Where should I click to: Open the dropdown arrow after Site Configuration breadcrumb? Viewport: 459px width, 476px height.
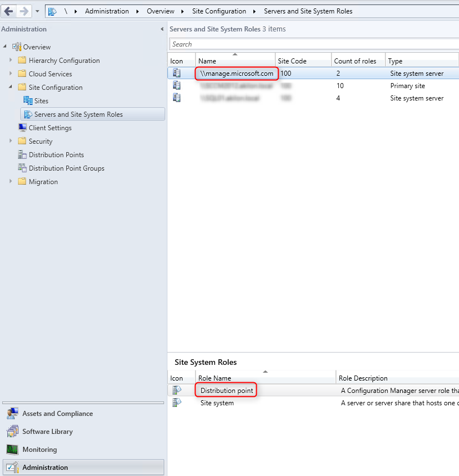[255, 12]
